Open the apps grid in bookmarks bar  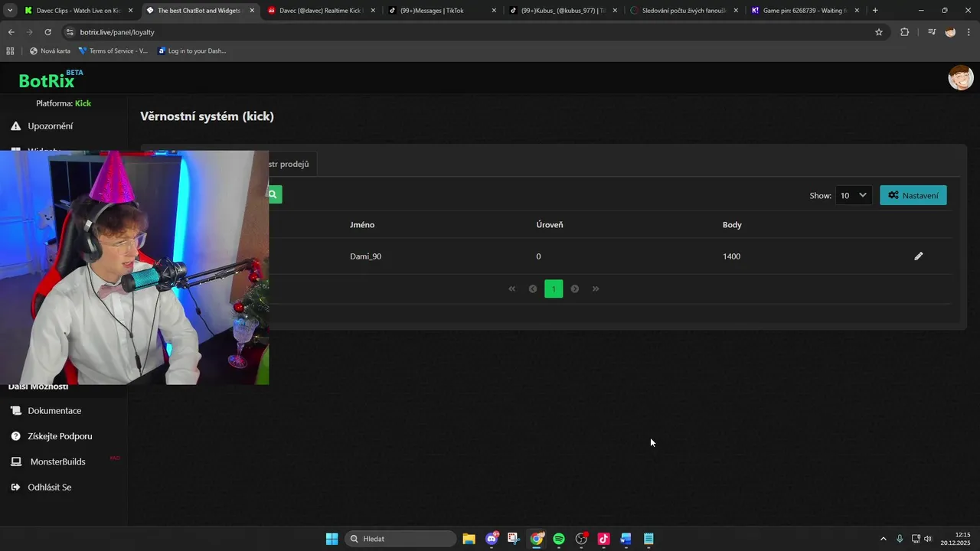point(10,51)
